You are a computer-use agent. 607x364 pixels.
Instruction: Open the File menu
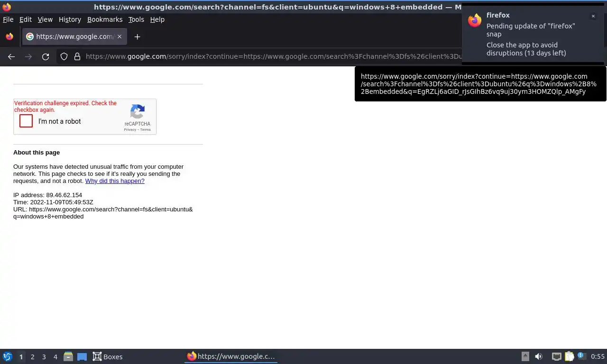pyautogui.click(x=8, y=19)
